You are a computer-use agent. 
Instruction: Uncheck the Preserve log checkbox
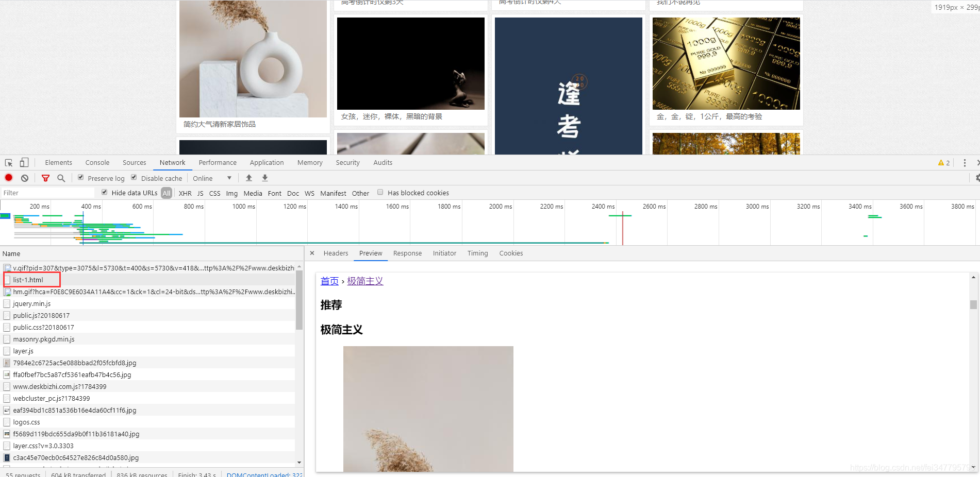click(80, 177)
